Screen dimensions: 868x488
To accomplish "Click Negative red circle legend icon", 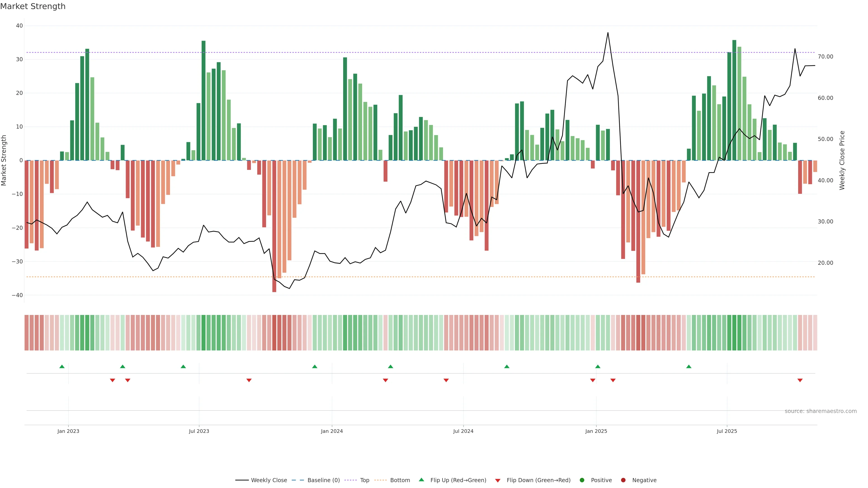I will (623, 480).
